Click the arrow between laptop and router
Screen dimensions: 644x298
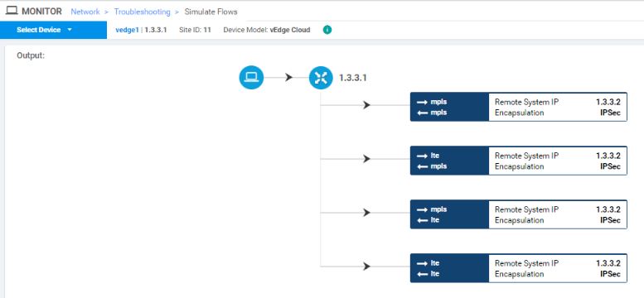(288, 77)
